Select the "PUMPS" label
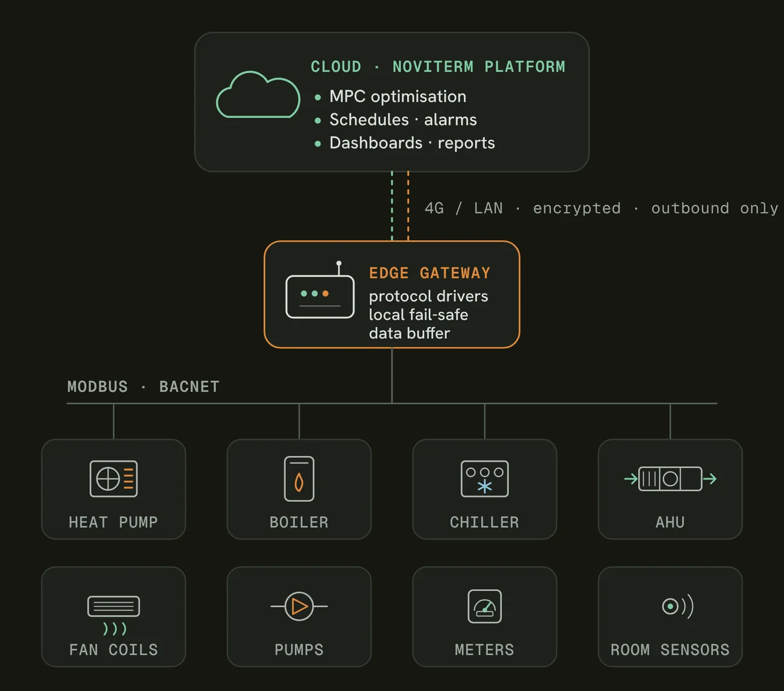Screen dimensions: 784x691 pos(299,650)
